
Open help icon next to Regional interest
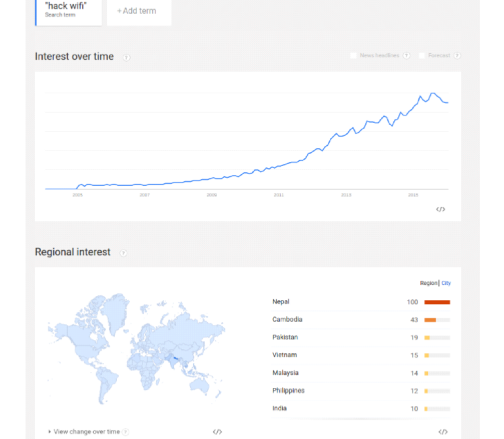click(x=124, y=253)
